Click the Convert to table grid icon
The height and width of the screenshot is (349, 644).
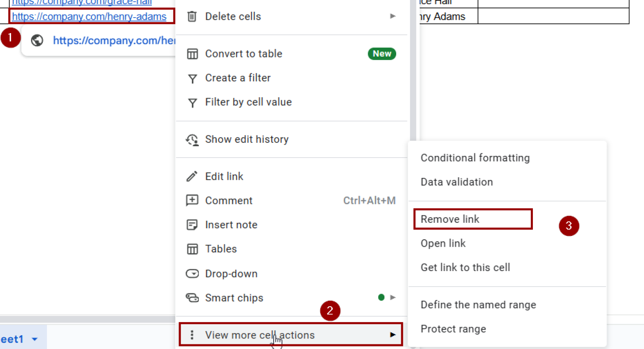coord(192,54)
